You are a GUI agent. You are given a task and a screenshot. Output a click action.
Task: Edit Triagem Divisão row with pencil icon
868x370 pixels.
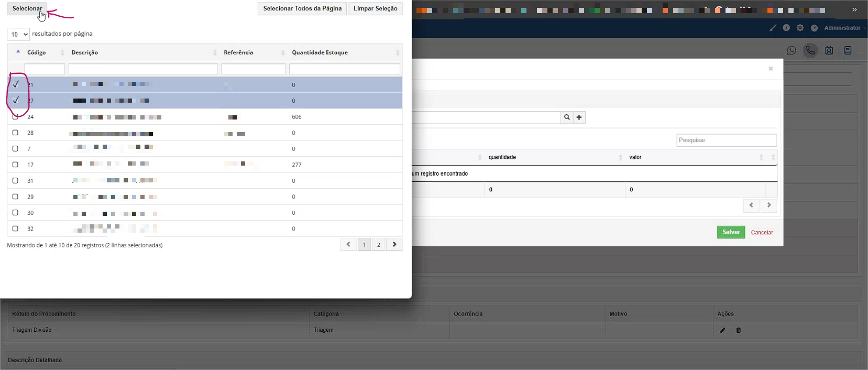pyautogui.click(x=722, y=330)
